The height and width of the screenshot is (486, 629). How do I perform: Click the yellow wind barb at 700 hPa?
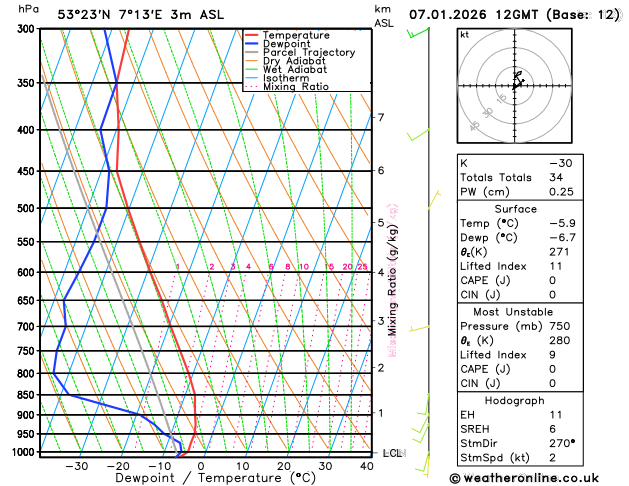pyautogui.click(x=419, y=328)
